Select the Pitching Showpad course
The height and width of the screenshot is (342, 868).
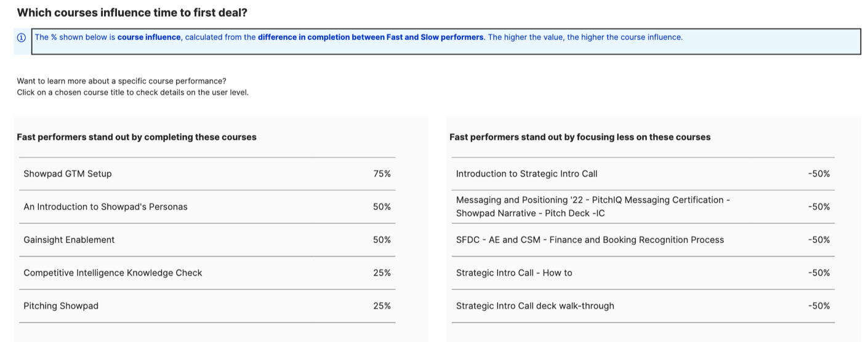[x=61, y=306]
